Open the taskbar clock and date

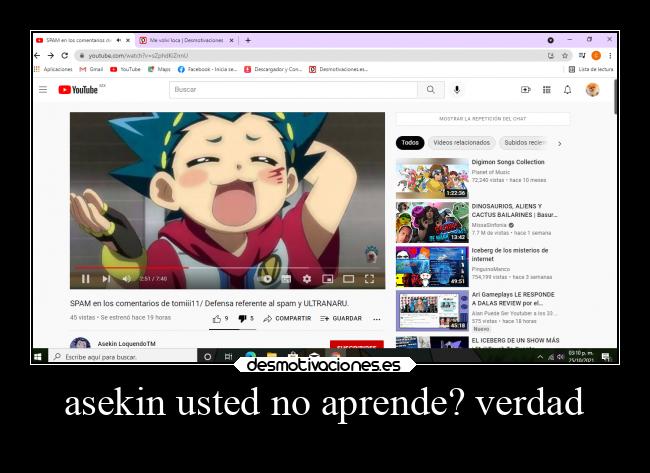click(581, 357)
